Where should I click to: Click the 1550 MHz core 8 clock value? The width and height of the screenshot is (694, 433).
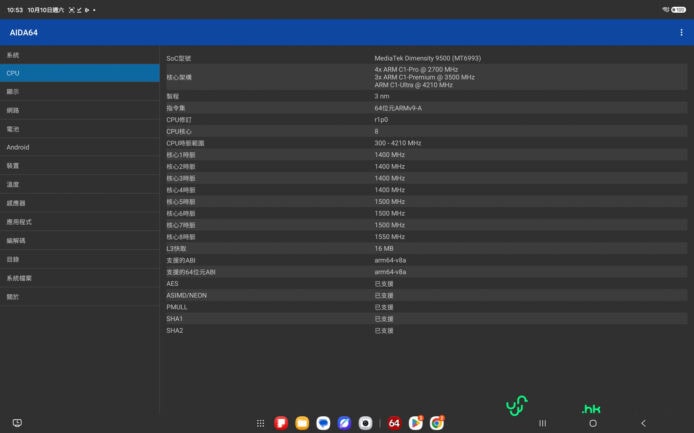pyautogui.click(x=389, y=237)
